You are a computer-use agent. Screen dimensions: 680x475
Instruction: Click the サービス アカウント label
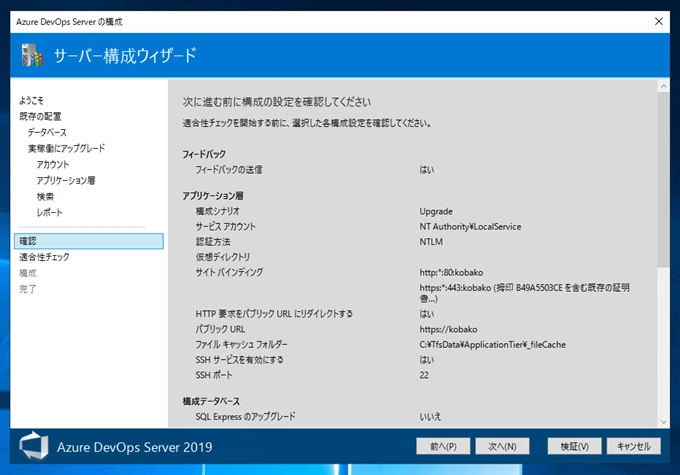(226, 226)
